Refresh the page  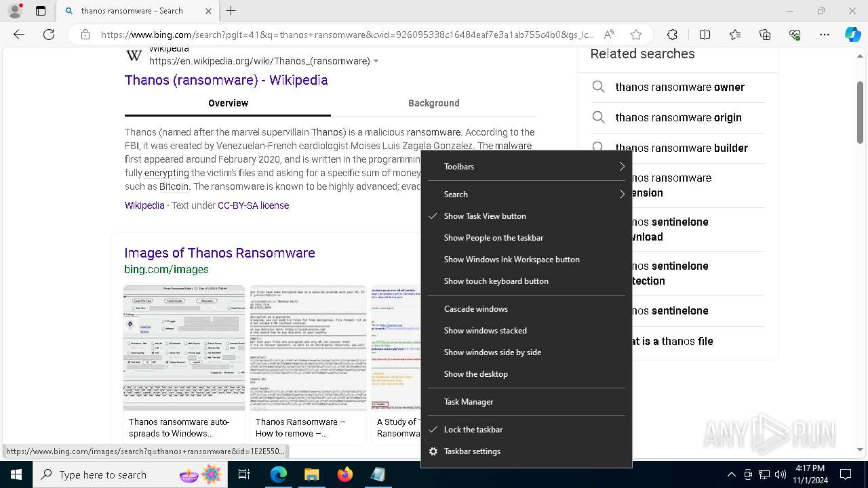pos(49,35)
